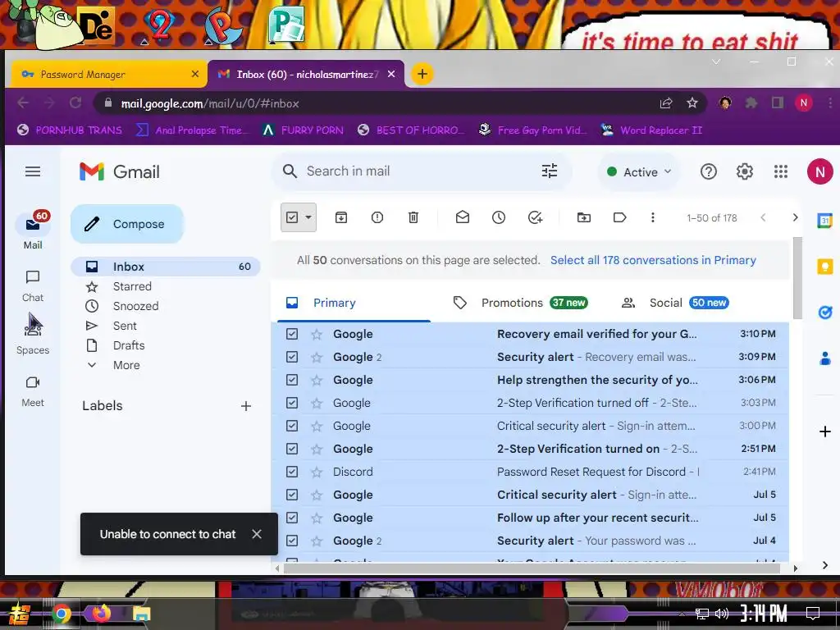
Task: Open the browser Extensions puzzle icon
Action: pyautogui.click(x=751, y=103)
